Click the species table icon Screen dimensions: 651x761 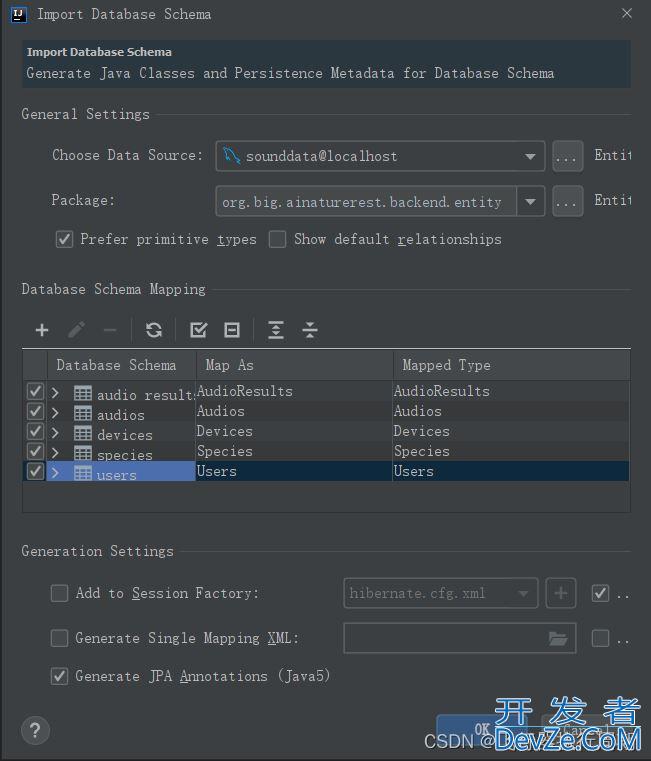[x=83, y=453]
